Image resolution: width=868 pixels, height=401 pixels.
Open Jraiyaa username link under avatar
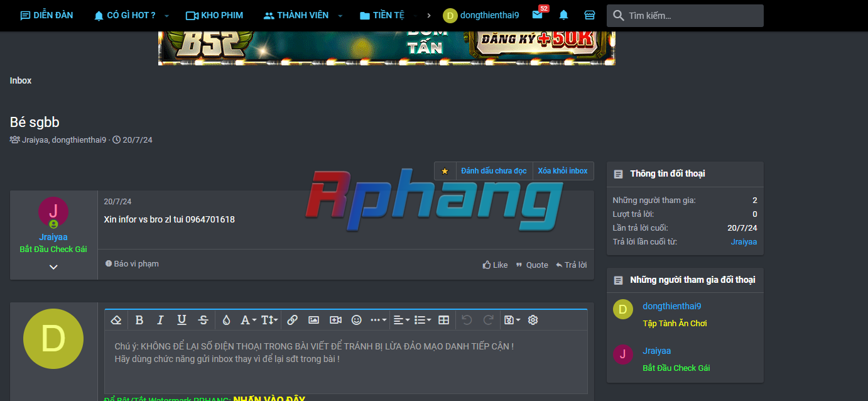pyautogui.click(x=53, y=237)
